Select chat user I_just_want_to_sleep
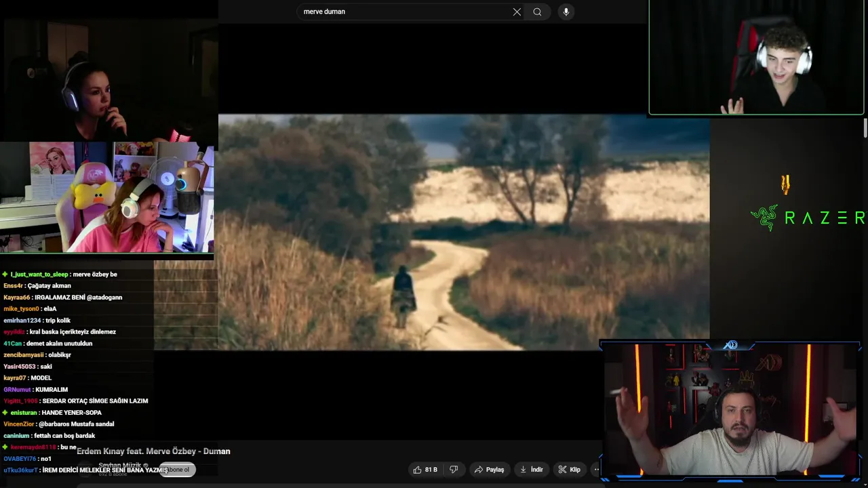This screenshot has width=868, height=488. point(39,274)
